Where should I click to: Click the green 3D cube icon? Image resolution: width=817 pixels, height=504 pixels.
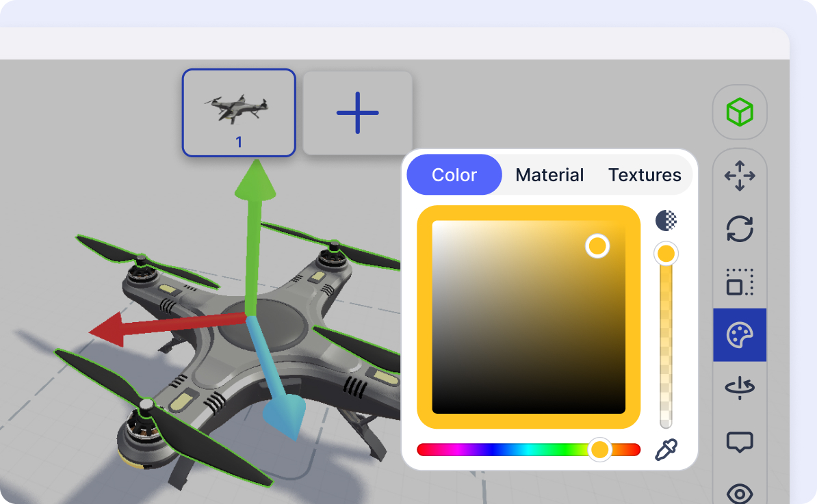(740, 112)
